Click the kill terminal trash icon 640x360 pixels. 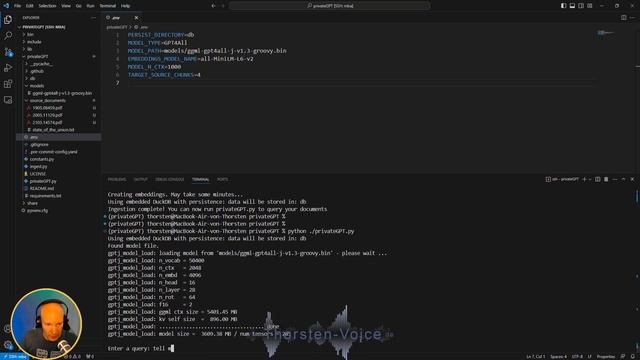pos(606,179)
